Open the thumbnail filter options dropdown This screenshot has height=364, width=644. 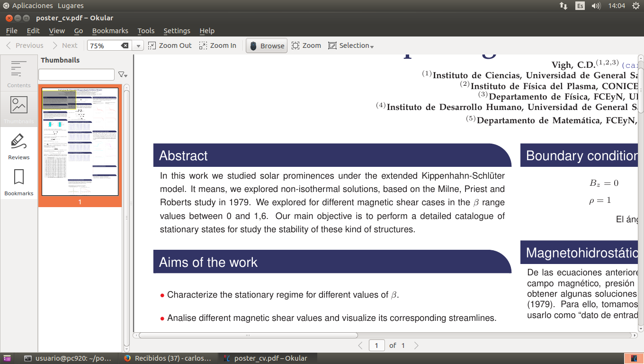click(x=123, y=74)
